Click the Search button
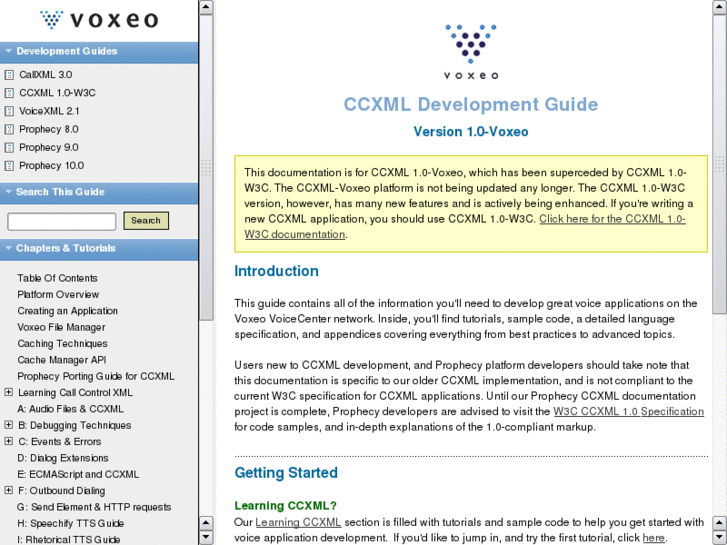Viewport: 727px width, 545px height. coord(146,221)
